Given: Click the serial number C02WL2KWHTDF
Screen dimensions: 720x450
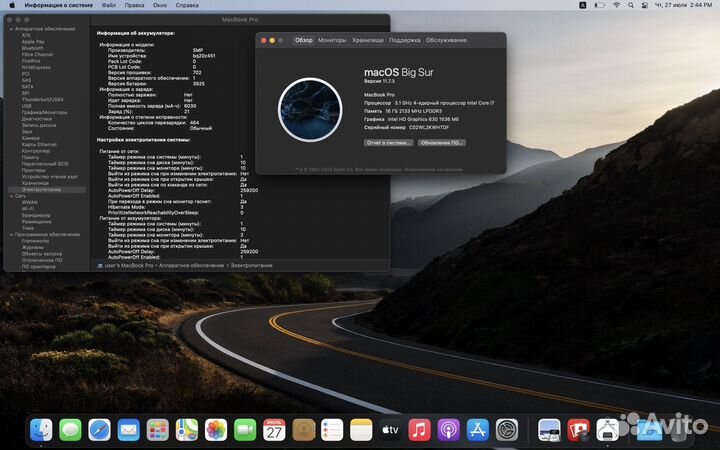Looking at the screenshot, I should pyautogui.click(x=429, y=128).
